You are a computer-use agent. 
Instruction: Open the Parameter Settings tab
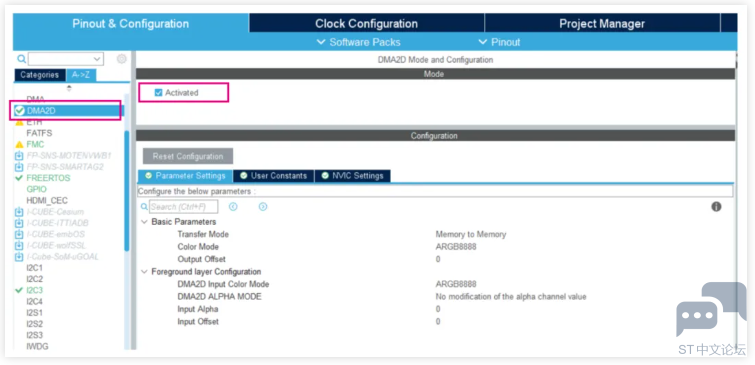pos(185,176)
